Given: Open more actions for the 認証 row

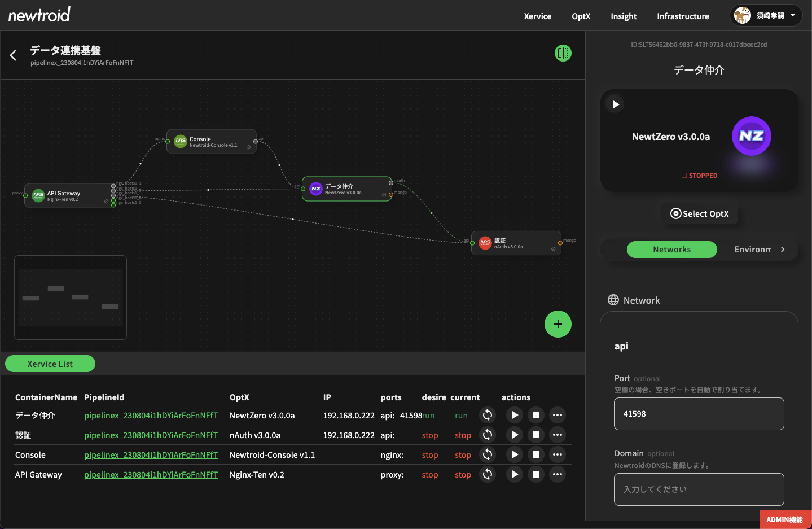Looking at the screenshot, I should [x=558, y=435].
